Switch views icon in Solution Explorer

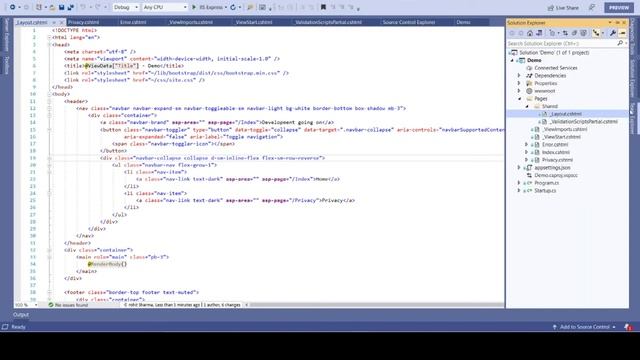pyautogui.click(x=539, y=33)
